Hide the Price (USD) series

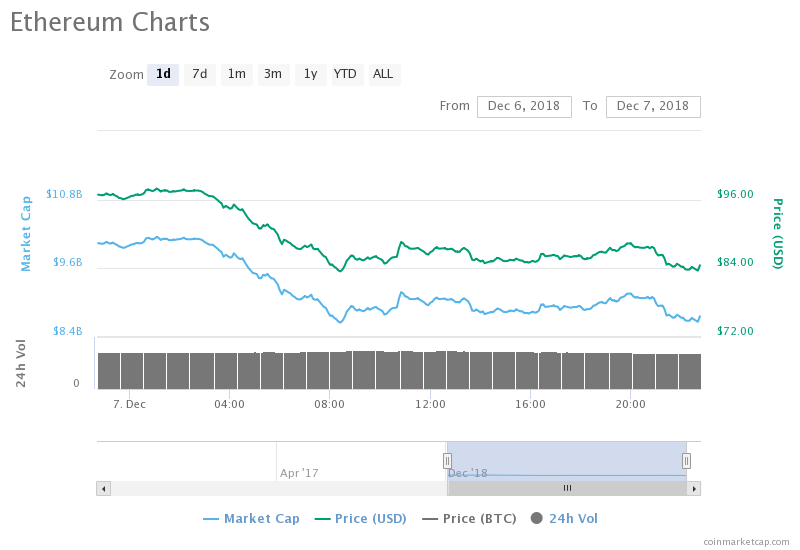pos(360,518)
